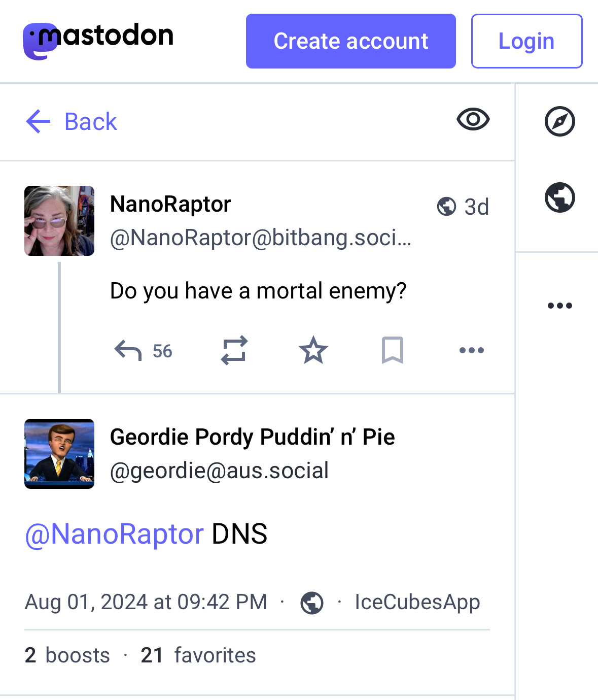The image size is (598, 700).
Task: Follow the @NanoRaptor mention link
Action: click(114, 534)
